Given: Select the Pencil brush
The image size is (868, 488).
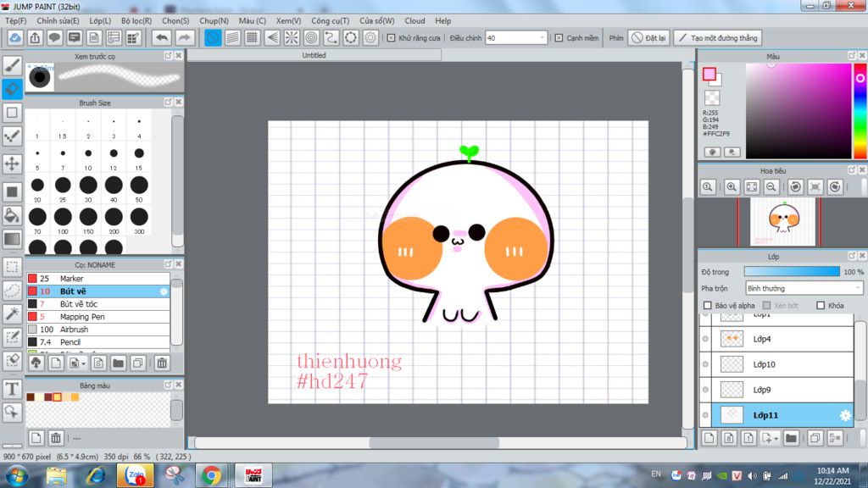Looking at the screenshot, I should pyautogui.click(x=98, y=342).
